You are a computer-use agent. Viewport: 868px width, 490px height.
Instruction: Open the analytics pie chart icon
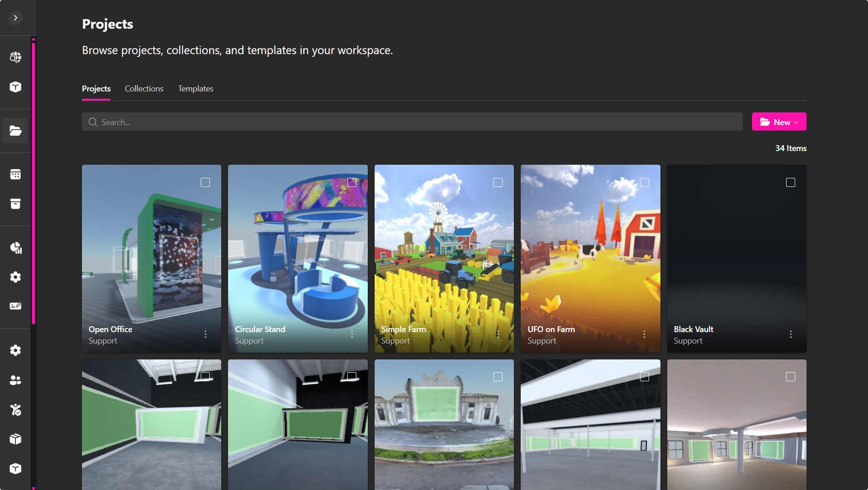[15, 248]
